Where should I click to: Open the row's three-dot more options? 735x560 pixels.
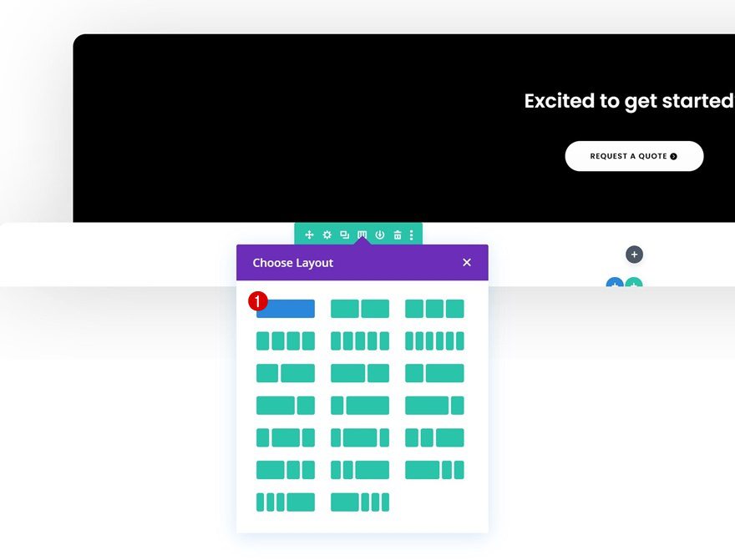tap(412, 235)
